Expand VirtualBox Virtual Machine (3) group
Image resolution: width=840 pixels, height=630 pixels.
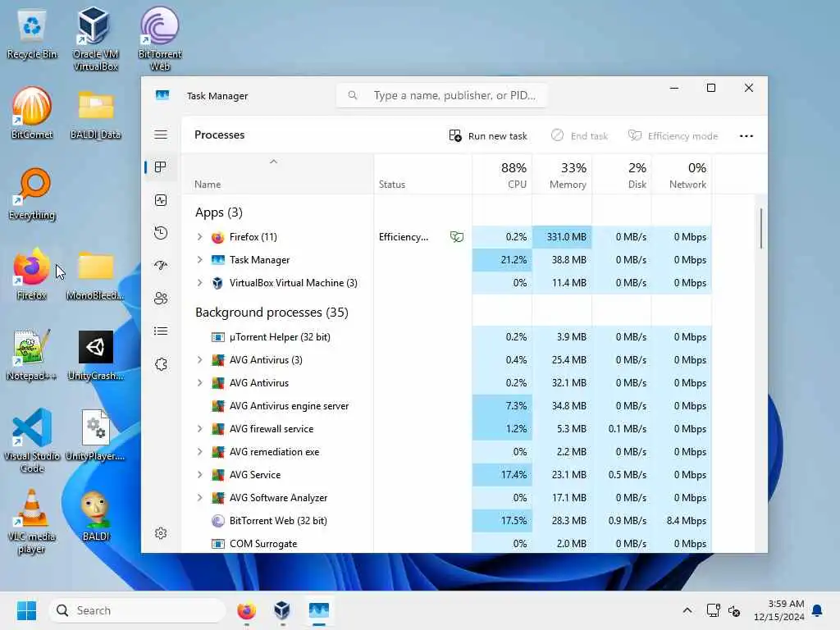click(x=200, y=282)
